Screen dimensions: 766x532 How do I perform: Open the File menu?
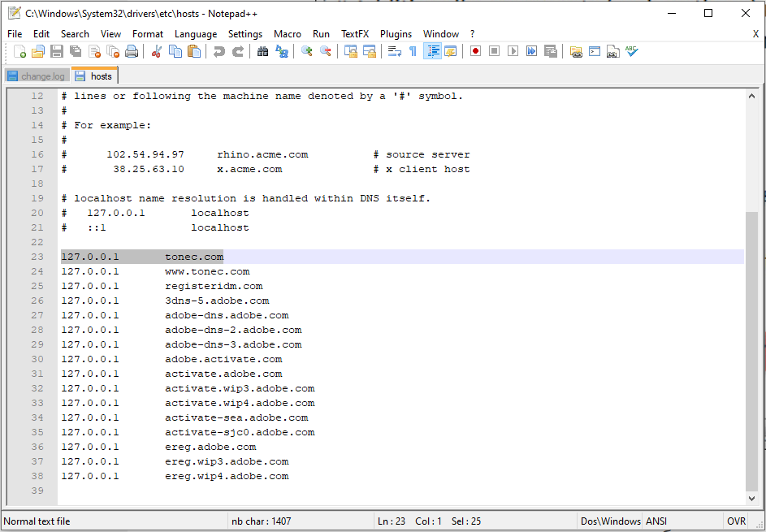15,34
